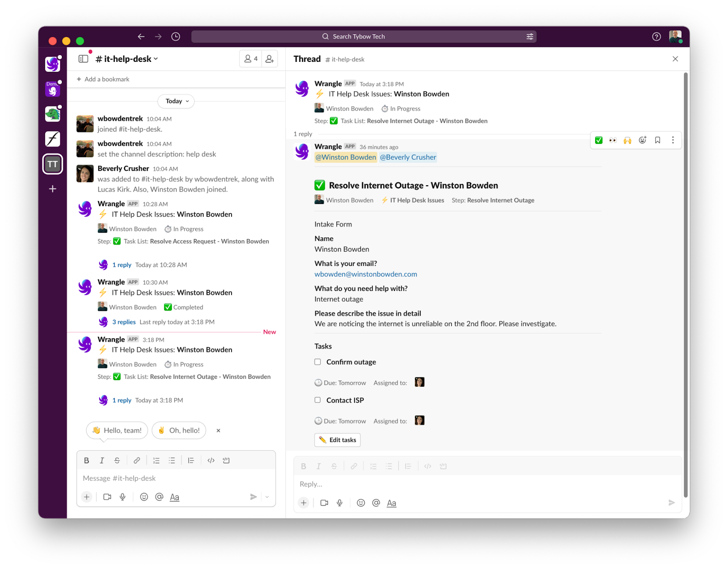Insert ordered list in channel composer
Viewport: 728px width, 569px height.
coord(157,461)
